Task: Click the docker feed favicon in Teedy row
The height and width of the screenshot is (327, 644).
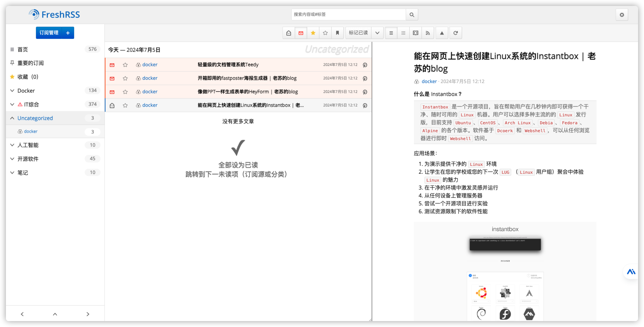Action: 138,65
